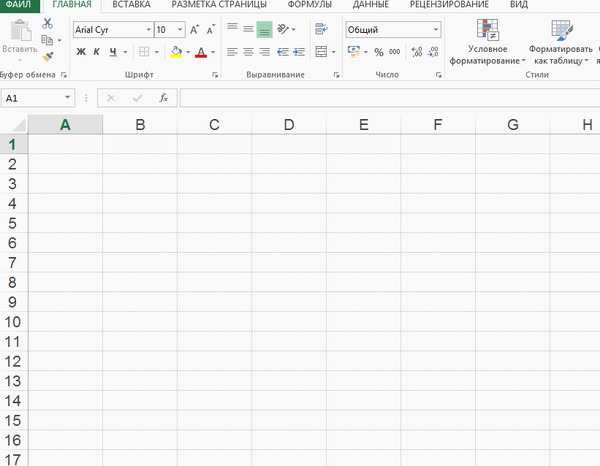The image size is (600, 466).
Task: Open Условное форматирование menu
Action: pyautogui.click(x=488, y=42)
